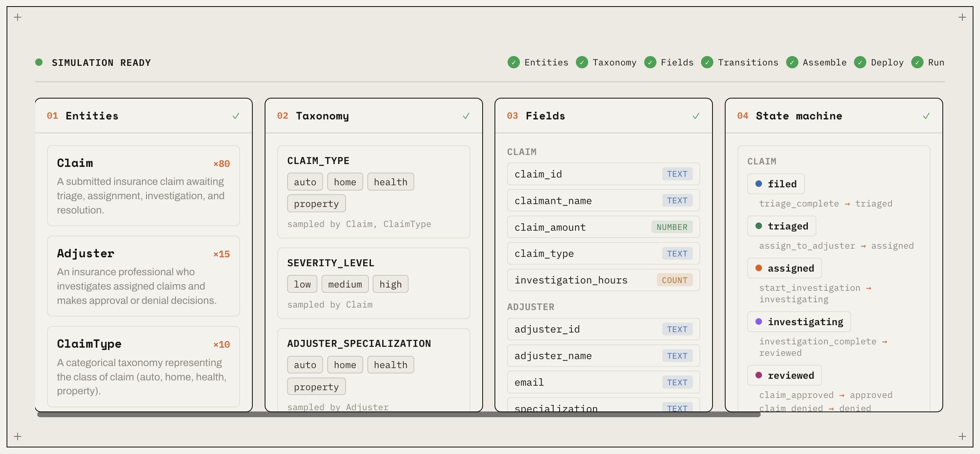Click the plus marker in the bottom-left corner

pyautogui.click(x=18, y=436)
